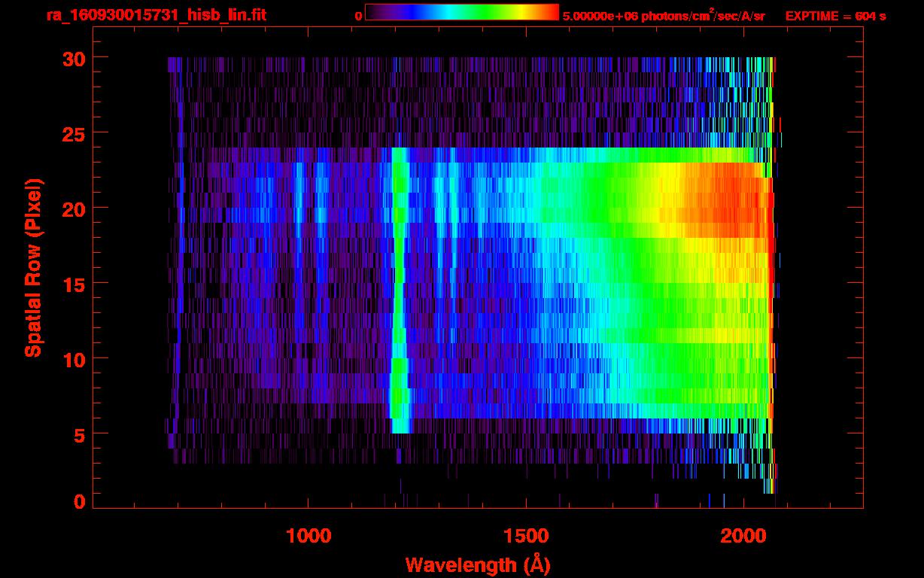This screenshot has width=924, height=578.
Task: Click the x-axis tick label 2000
Action: pos(743,536)
